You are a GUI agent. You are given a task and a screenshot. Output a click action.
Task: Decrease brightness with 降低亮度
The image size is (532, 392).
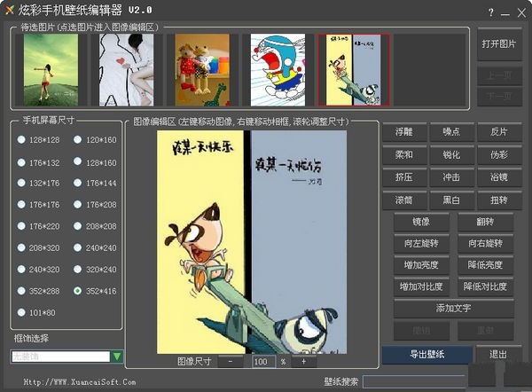pyautogui.click(x=485, y=265)
